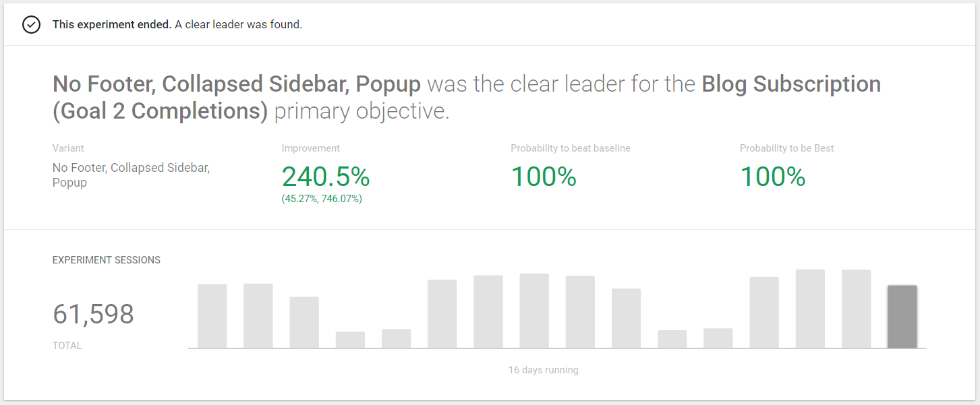Click the light gray bar just before the dark bar
This screenshot has width=980, height=405.
click(x=856, y=309)
